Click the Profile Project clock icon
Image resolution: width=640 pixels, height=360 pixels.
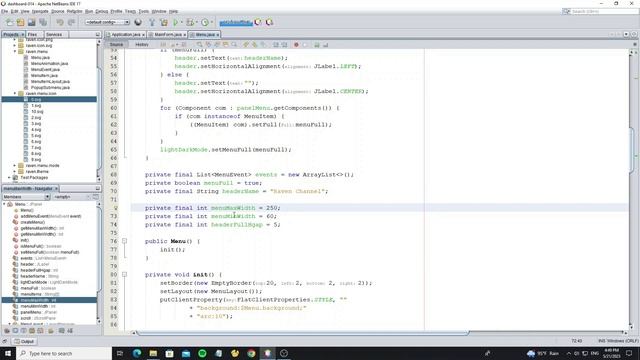205,22
